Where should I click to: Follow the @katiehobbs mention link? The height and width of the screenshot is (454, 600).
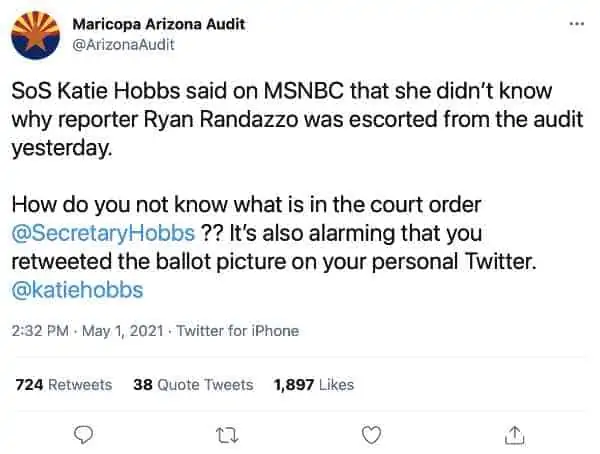pos(77,290)
